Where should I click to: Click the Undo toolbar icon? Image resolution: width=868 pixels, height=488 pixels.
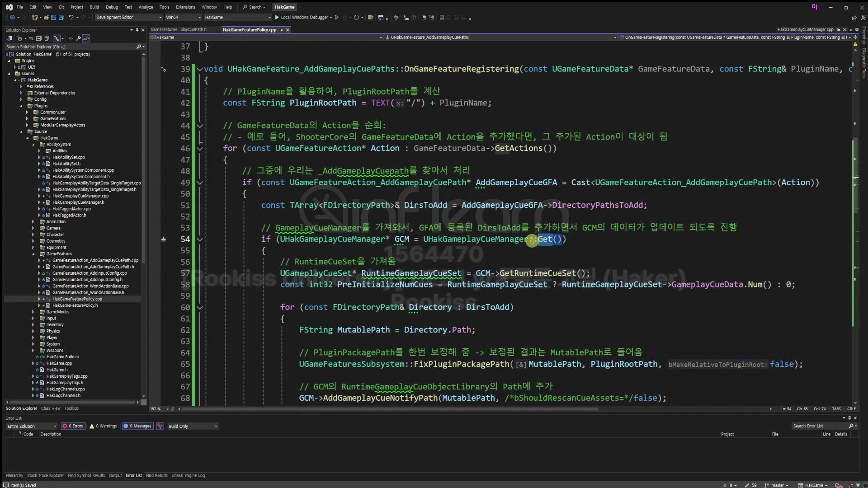(x=71, y=18)
